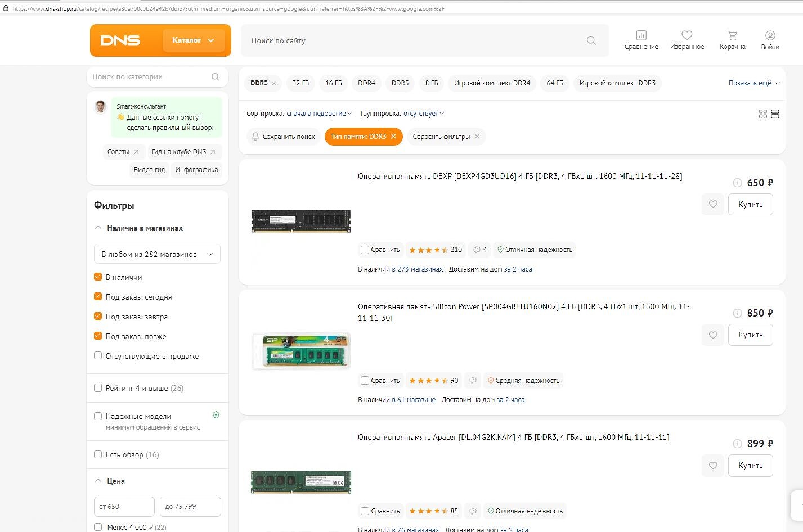Select the 32 ГБ chip
Screen dimensions: 803x532
[x=300, y=83]
